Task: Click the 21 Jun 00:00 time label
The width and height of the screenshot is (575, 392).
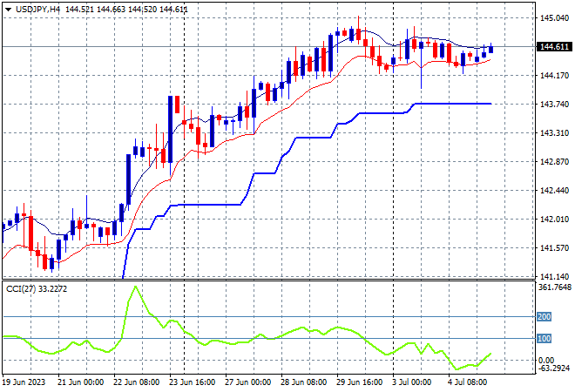Action: (80, 382)
